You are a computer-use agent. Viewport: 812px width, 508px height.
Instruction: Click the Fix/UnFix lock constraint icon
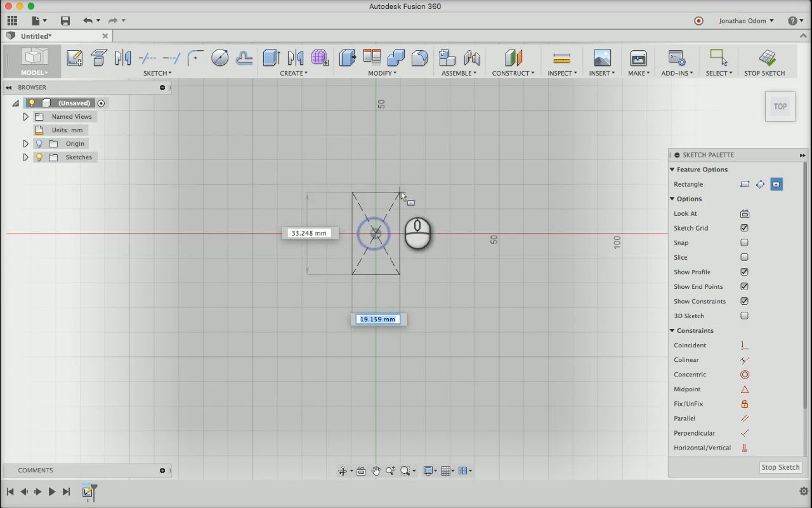click(745, 404)
